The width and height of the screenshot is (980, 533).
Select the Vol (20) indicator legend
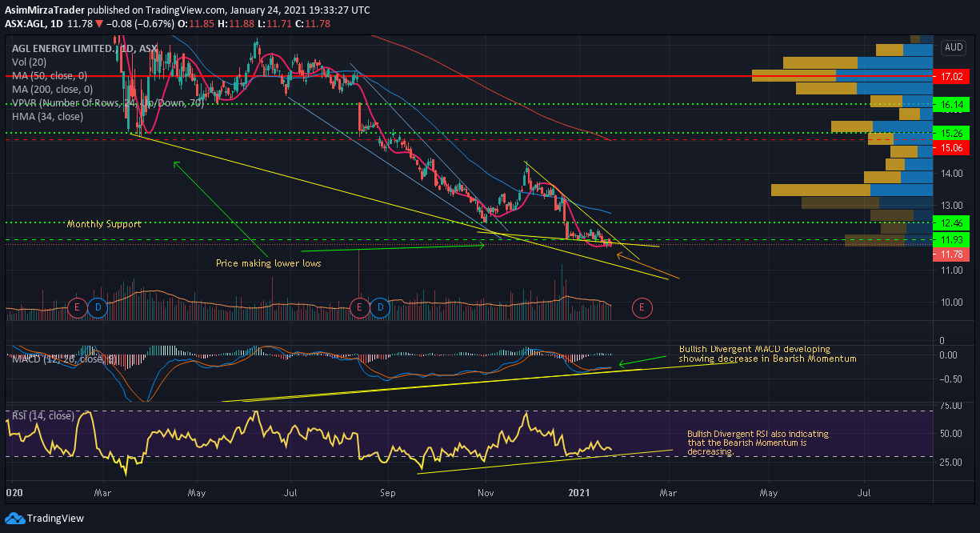29,62
